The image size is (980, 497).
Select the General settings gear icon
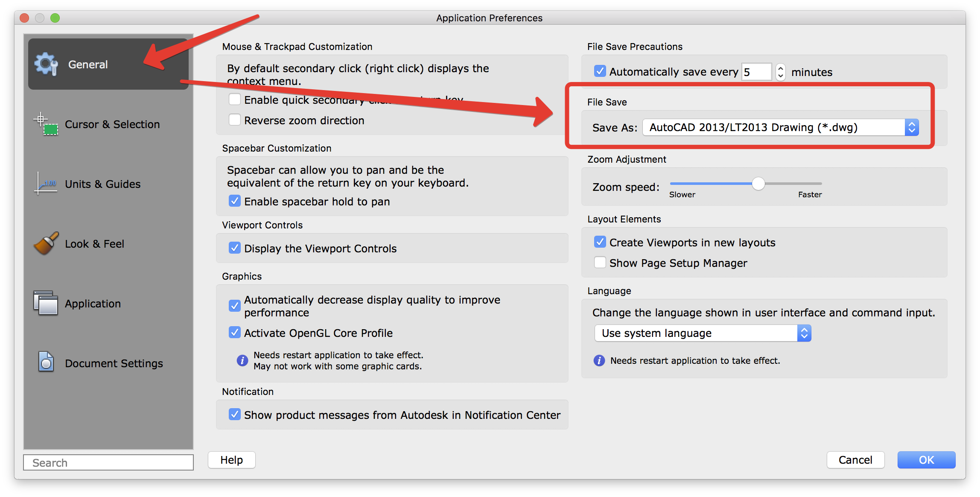click(46, 63)
